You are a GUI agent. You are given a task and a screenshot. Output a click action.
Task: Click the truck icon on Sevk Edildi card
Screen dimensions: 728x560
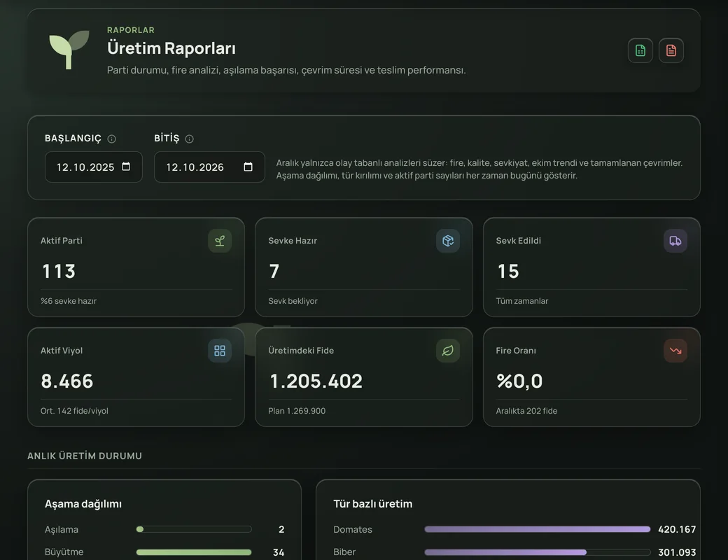pyautogui.click(x=675, y=241)
